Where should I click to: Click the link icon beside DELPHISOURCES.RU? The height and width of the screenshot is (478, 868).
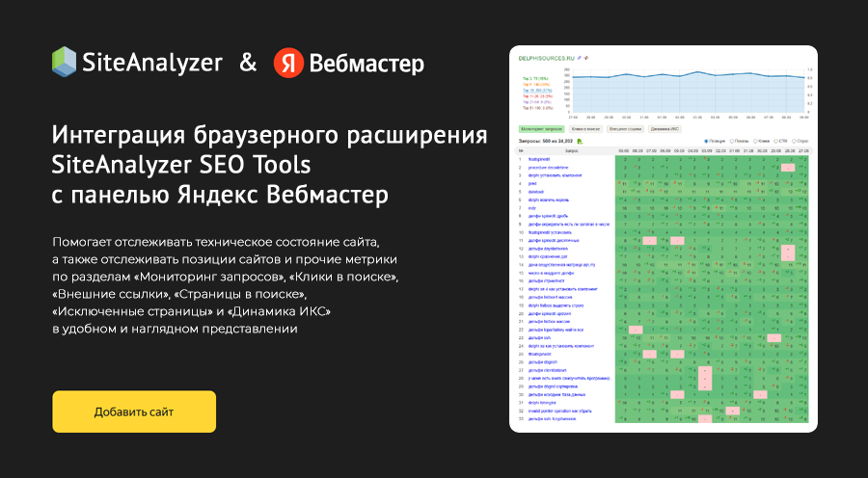tap(579, 58)
